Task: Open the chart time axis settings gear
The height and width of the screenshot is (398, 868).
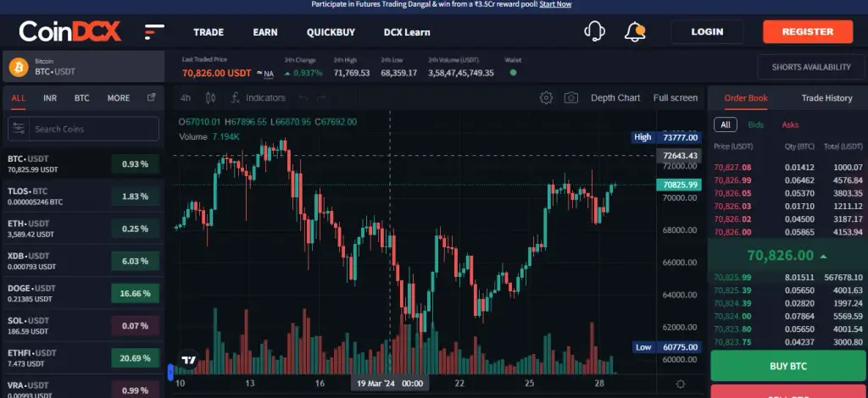Action: (681, 384)
